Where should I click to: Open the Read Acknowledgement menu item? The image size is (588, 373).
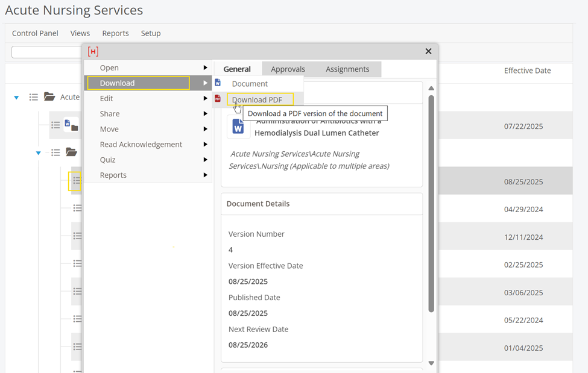coord(141,145)
